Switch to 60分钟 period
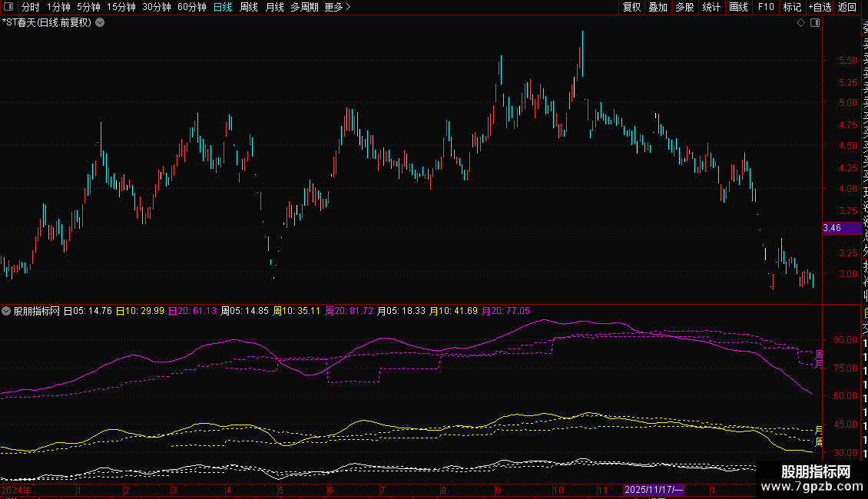The height and width of the screenshot is (499, 868). click(191, 7)
